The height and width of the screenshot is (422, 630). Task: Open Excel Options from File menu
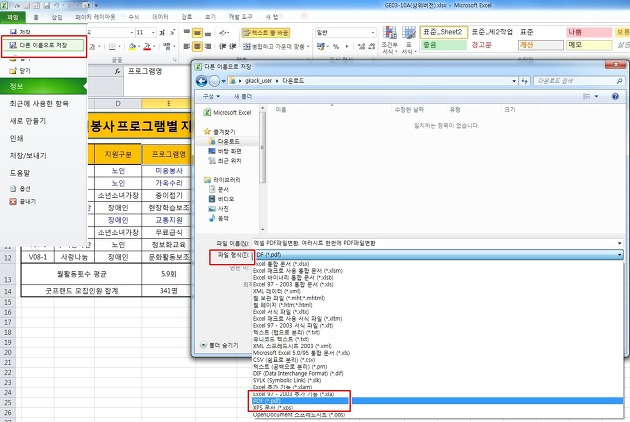coord(20,188)
